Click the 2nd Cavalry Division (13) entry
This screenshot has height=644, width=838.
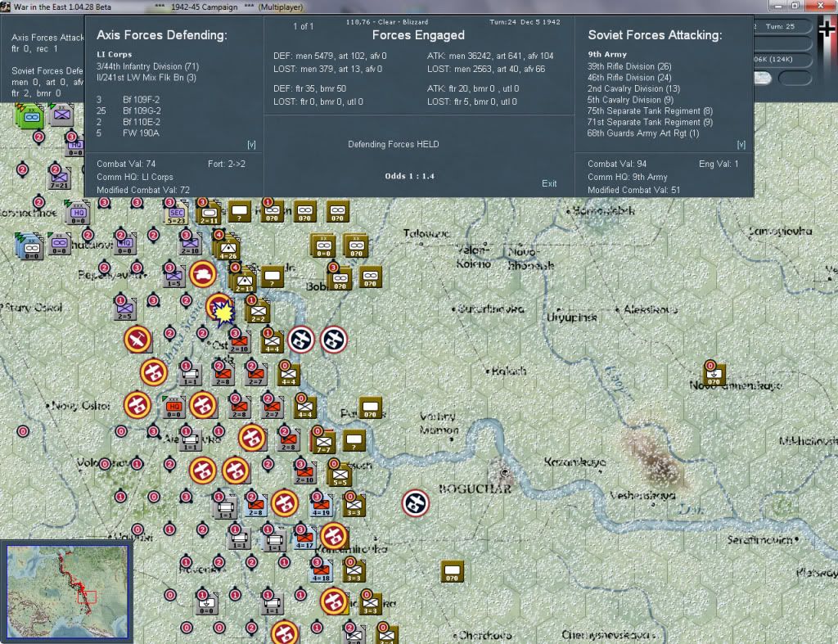tap(633, 88)
